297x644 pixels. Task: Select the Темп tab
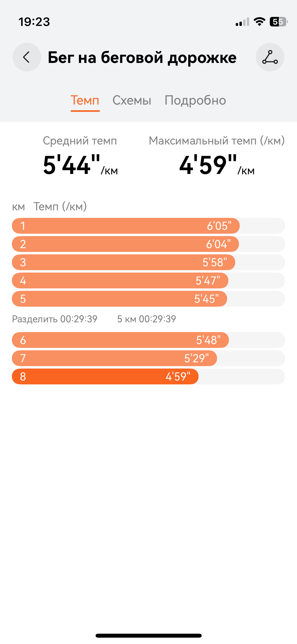(85, 100)
